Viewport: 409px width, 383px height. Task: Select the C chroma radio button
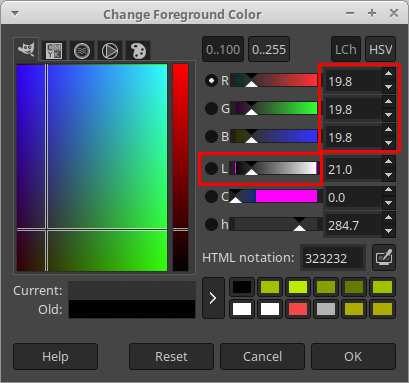211,196
